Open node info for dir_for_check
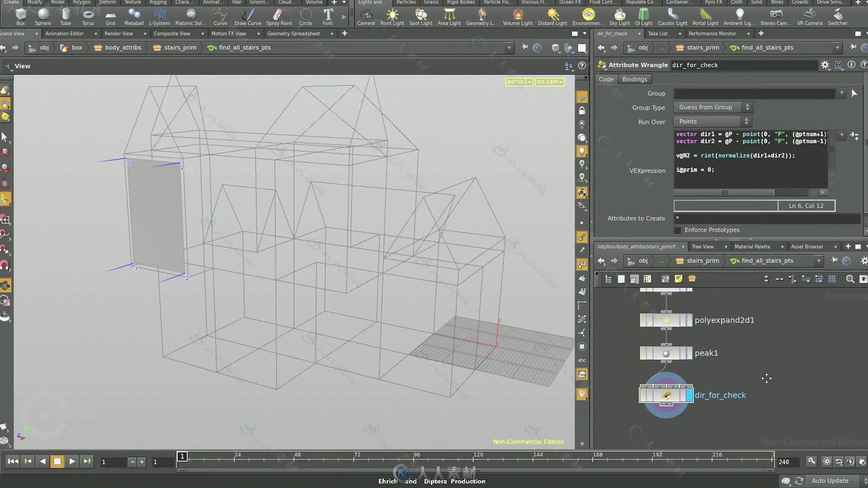Screen dimensions: 868x488 (851, 65)
